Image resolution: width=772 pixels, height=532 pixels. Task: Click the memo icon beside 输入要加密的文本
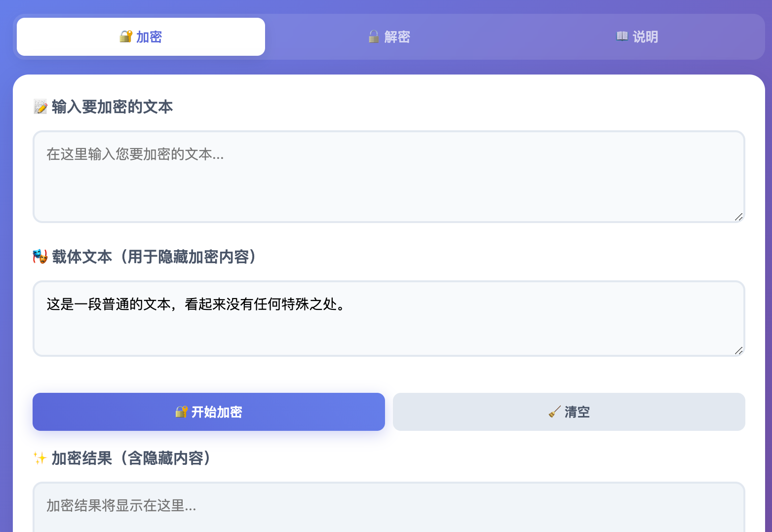coord(40,107)
